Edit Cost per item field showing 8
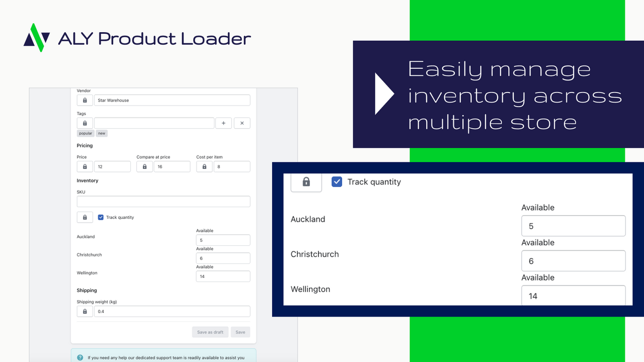 click(232, 166)
